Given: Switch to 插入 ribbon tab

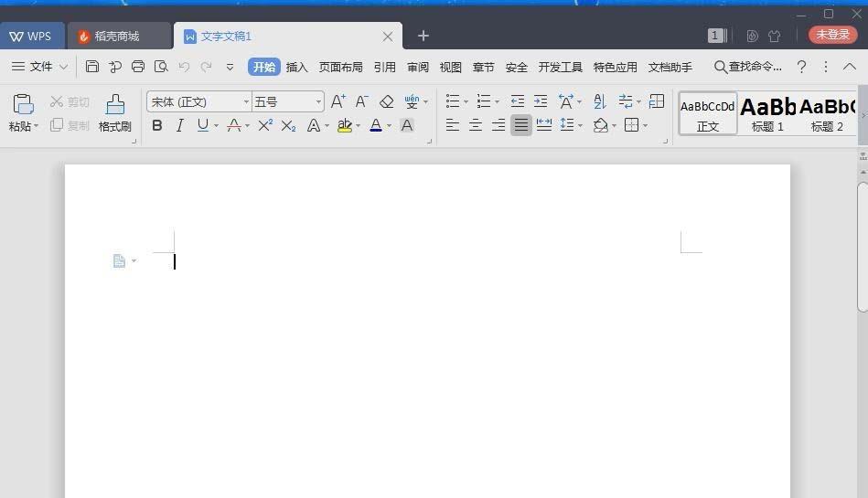Looking at the screenshot, I should pos(296,67).
